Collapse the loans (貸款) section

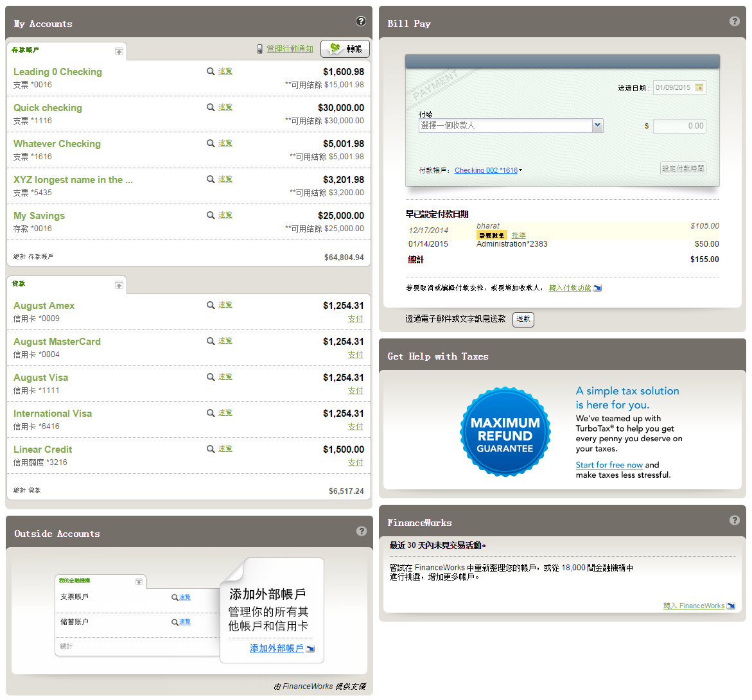[119, 285]
